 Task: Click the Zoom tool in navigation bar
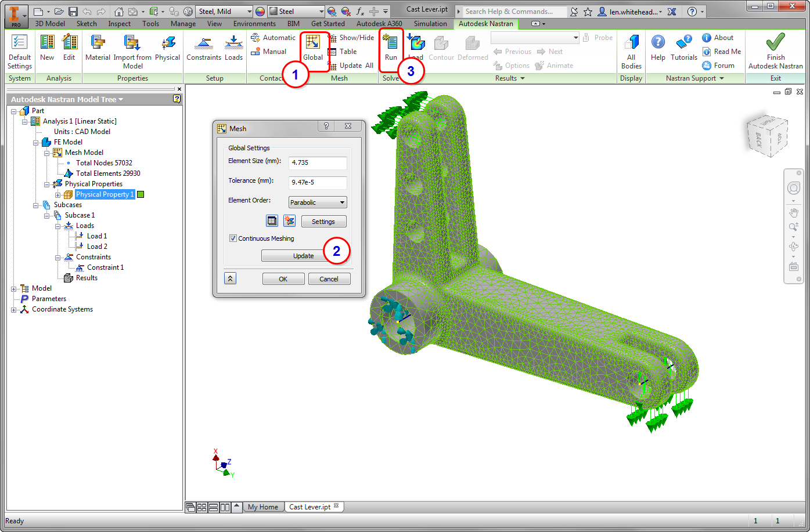click(x=794, y=227)
